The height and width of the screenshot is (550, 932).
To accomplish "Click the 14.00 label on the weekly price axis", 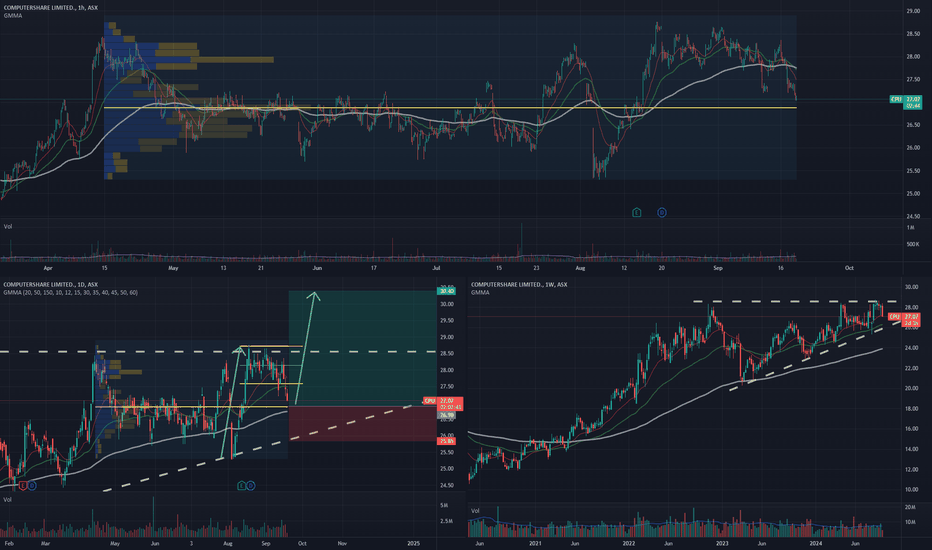I will click(911, 449).
